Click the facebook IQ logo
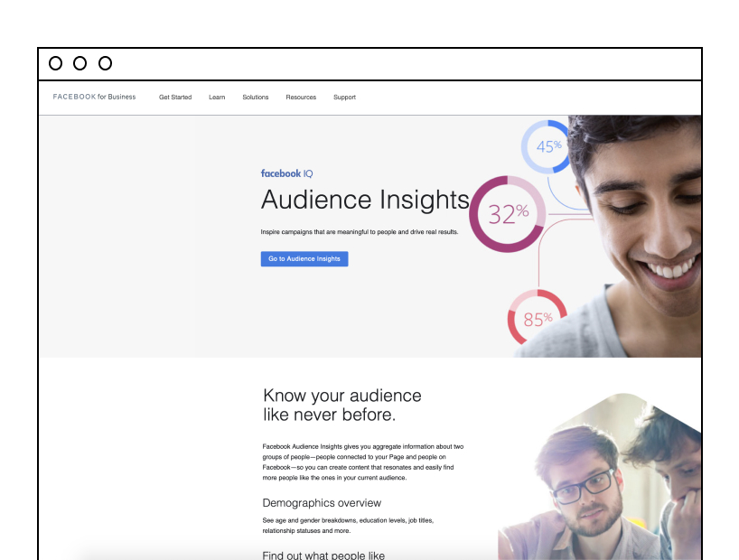The width and height of the screenshot is (739, 560). (x=286, y=173)
